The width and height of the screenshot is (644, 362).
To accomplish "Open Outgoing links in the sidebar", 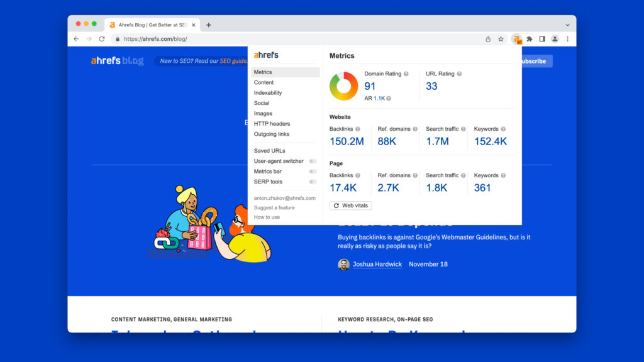I will coord(272,134).
